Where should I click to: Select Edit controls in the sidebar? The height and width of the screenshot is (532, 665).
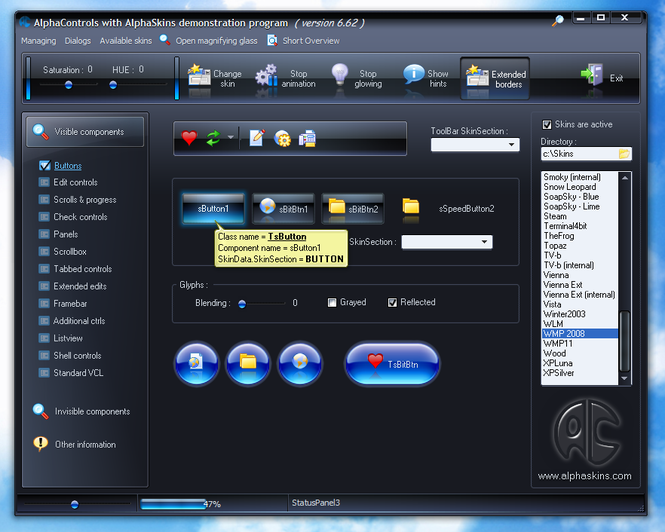[75, 182]
